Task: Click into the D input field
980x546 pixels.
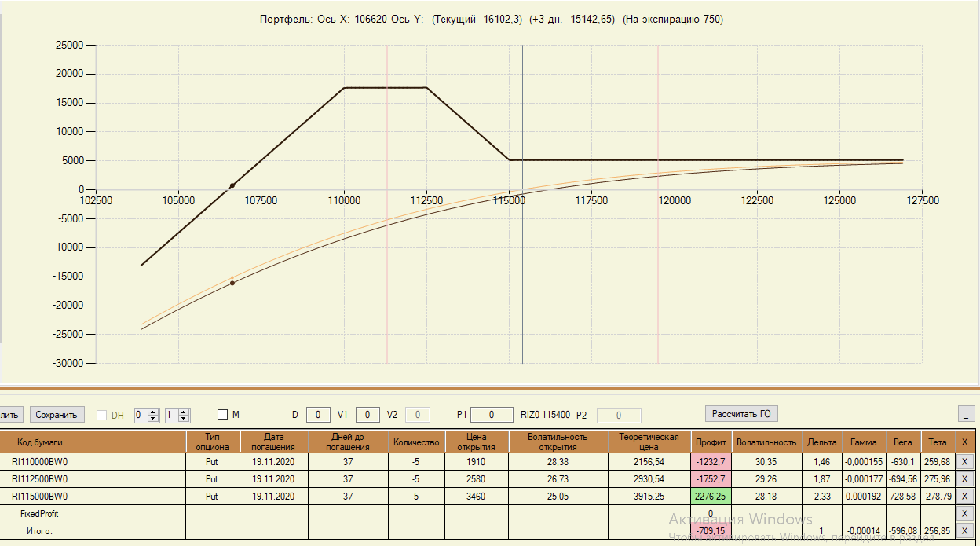Action: pos(318,415)
